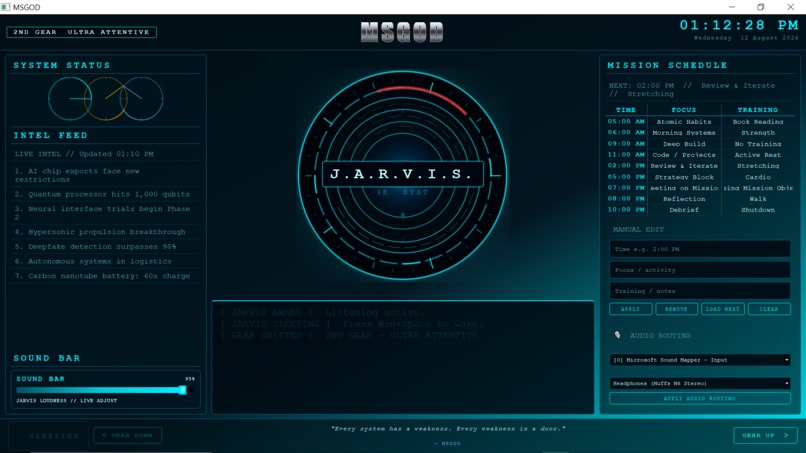This screenshot has width=806, height=453.
Task: Click the Gear Up button
Action: pos(765,435)
